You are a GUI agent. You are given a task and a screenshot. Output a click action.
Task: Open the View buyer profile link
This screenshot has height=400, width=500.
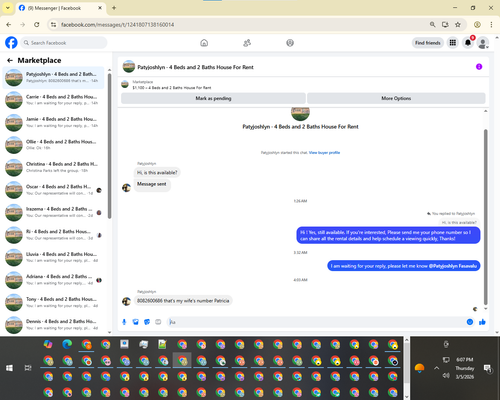point(324,153)
